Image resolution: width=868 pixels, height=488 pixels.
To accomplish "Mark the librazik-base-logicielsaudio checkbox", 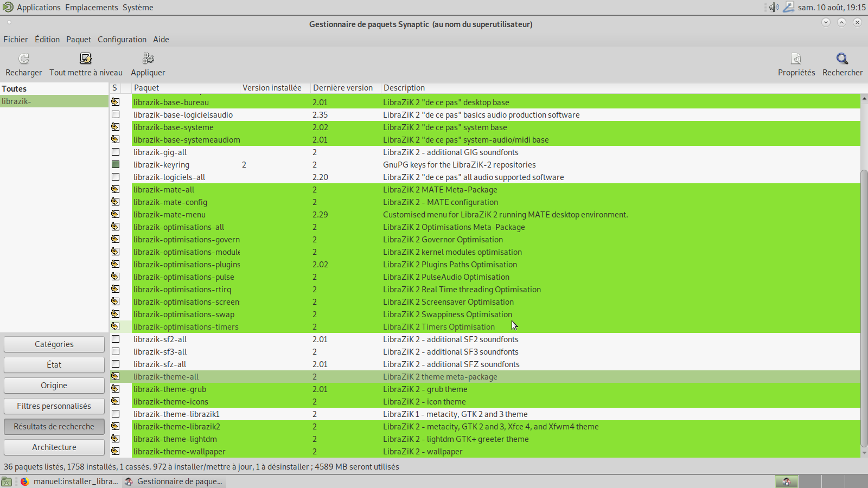I will click(116, 114).
